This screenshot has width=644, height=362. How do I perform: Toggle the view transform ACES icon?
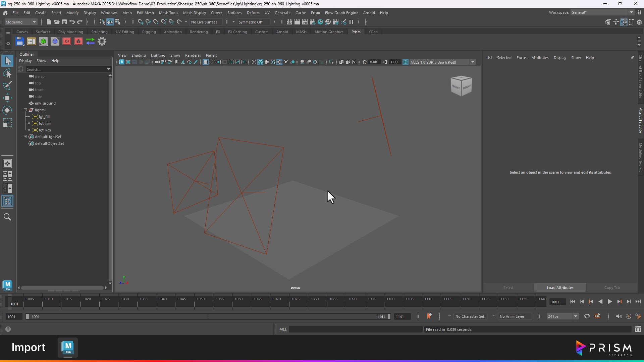(406, 62)
